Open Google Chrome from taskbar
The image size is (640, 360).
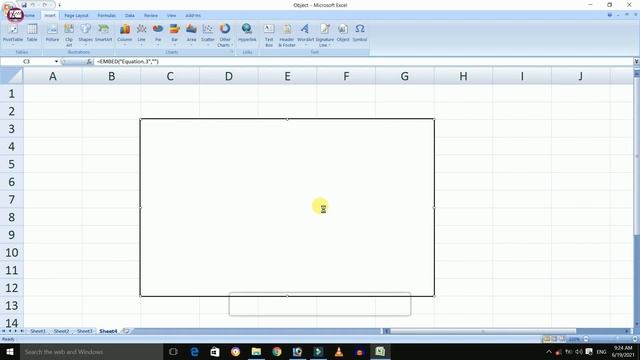tap(277, 352)
